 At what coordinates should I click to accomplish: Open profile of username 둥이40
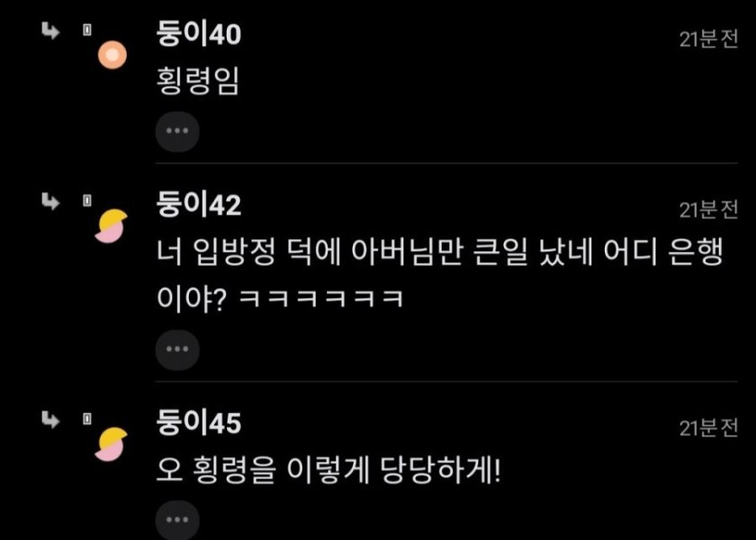coord(199,34)
